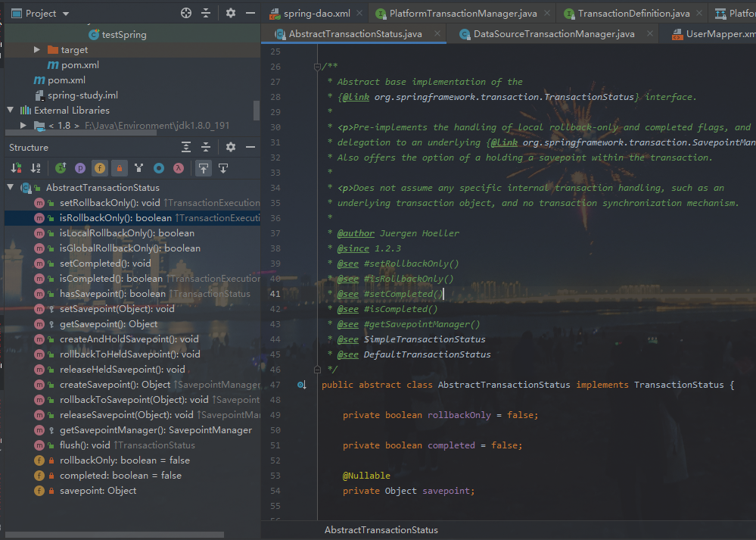Click AbstractTransactionStatus breadcrumb at editor bottom
The width and height of the screenshot is (756, 540).
381,530
